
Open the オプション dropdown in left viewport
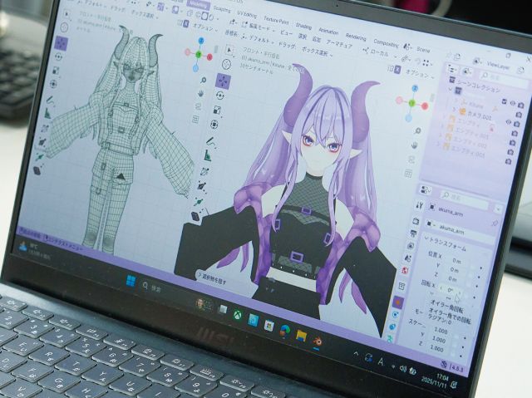tap(205, 27)
